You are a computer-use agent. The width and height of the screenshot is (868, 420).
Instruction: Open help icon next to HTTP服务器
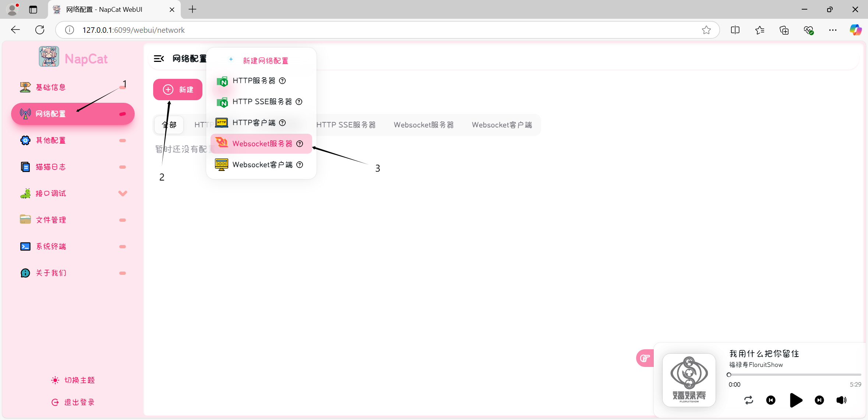282,81
